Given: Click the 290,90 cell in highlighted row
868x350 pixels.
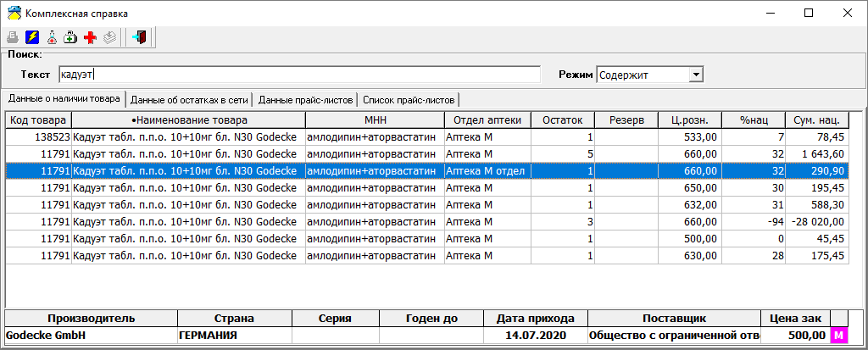Looking at the screenshot, I should [x=817, y=171].
